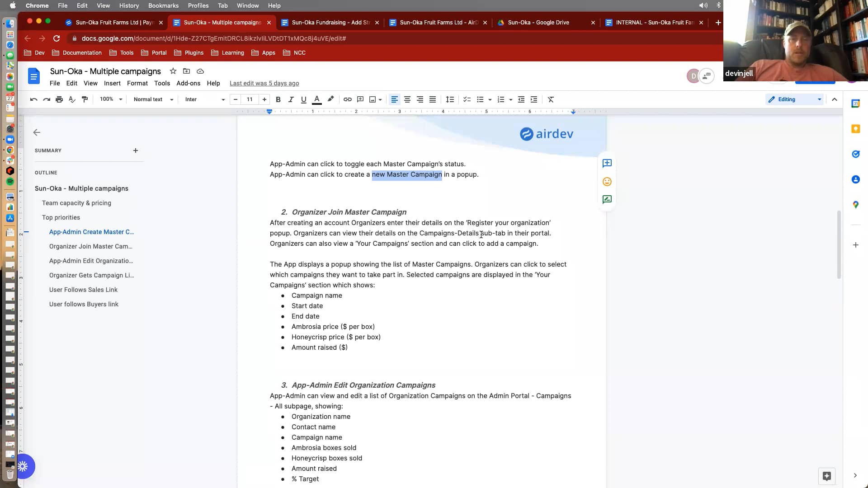
Task: Open the Normal text style dropdown
Action: pyautogui.click(x=153, y=99)
